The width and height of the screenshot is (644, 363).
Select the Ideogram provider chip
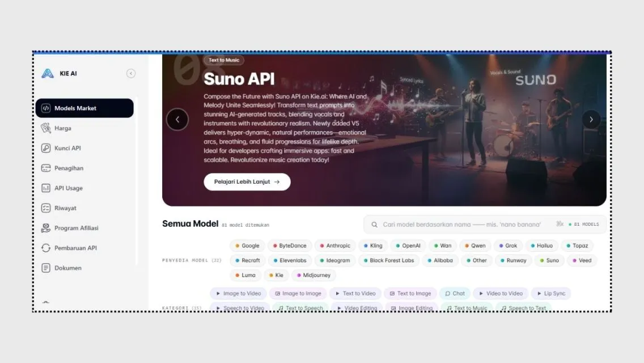(335, 261)
